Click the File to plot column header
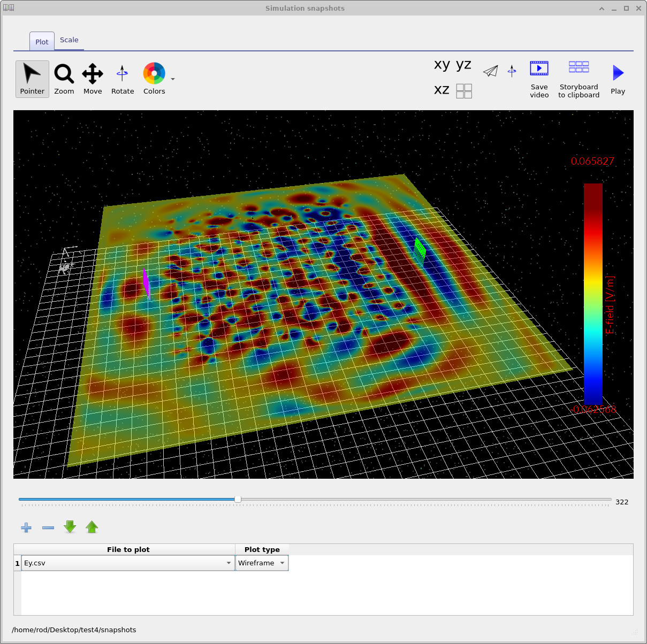The height and width of the screenshot is (644, 647). click(128, 549)
